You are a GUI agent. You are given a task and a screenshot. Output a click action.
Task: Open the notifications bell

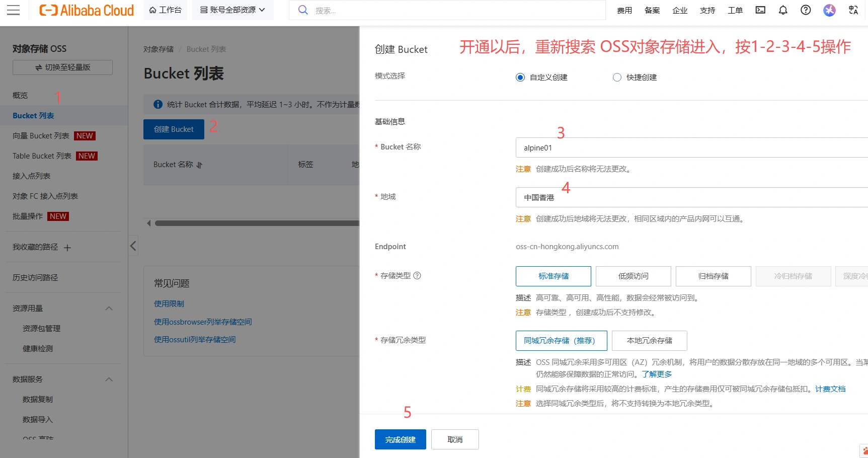783,10
